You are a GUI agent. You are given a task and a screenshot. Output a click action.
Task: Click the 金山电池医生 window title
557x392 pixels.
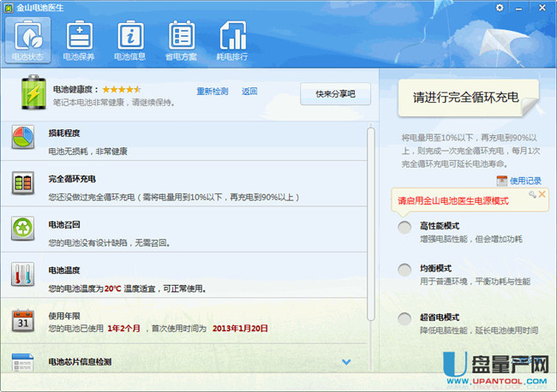coord(39,8)
